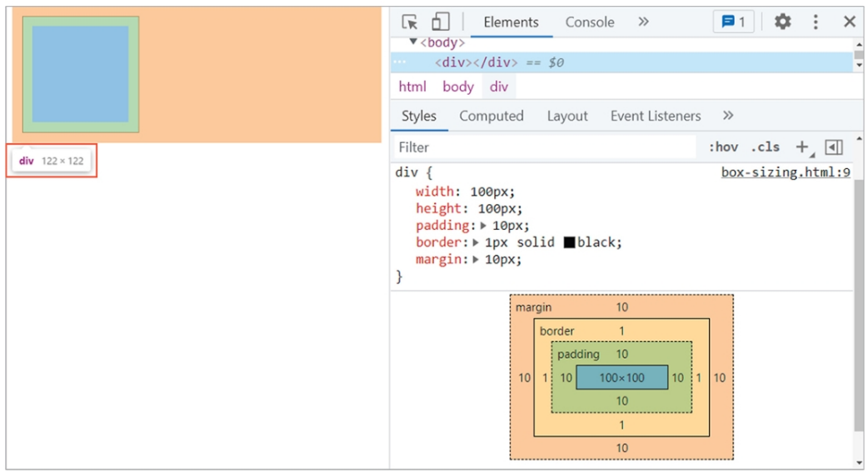Toggle the device toolbar icon
This screenshot has height=472, width=868.
point(440,22)
